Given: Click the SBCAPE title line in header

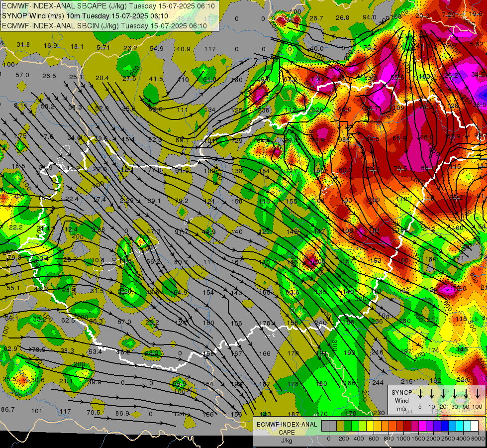Looking at the screenshot, I should [x=108, y=6].
